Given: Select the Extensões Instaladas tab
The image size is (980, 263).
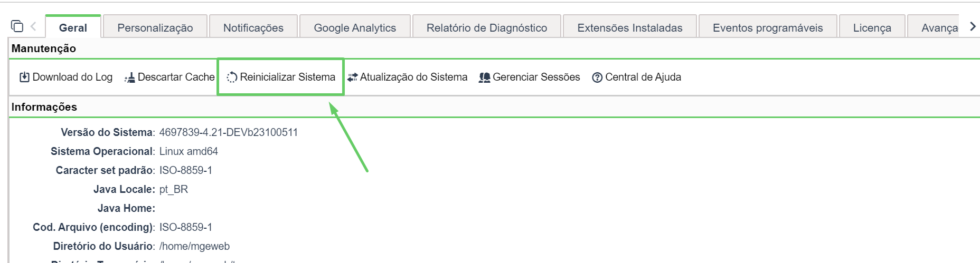Looking at the screenshot, I should coord(630,27).
